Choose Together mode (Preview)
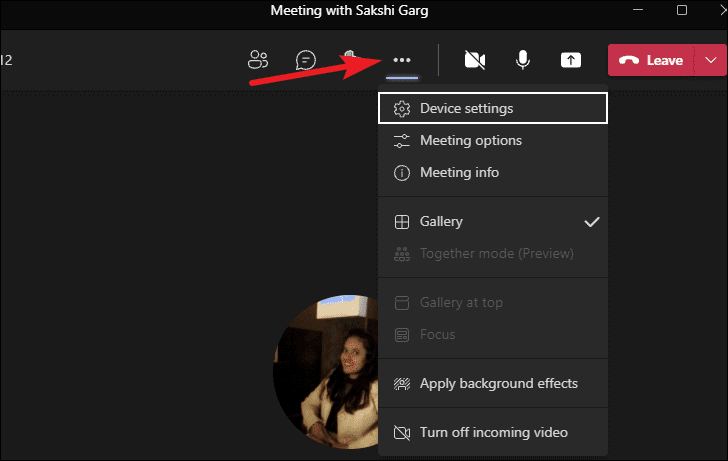Image resolution: width=728 pixels, height=461 pixels. (x=493, y=253)
